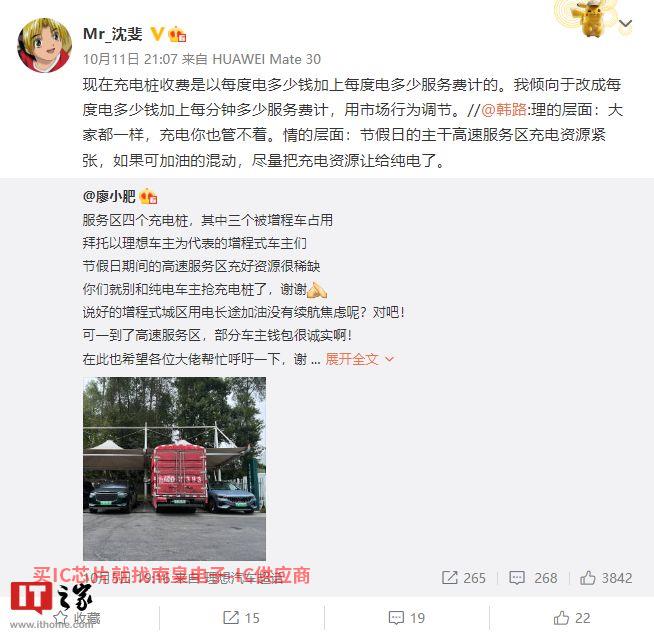Like this post showing 22 likes
654x638 pixels.
[571, 618]
